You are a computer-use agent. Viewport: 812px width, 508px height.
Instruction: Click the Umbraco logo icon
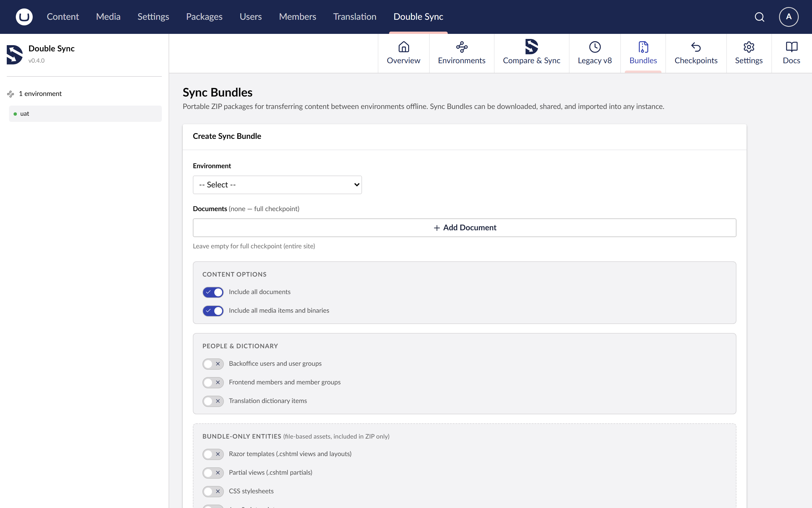(24, 17)
